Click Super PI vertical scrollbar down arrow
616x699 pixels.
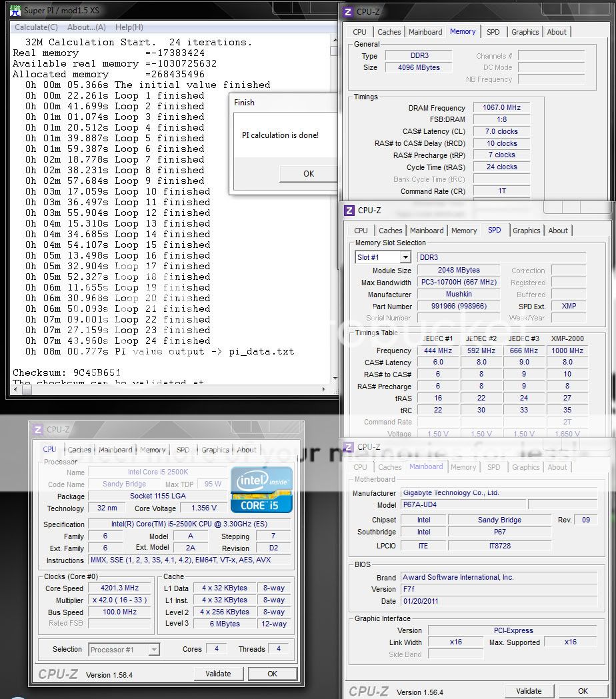click(x=335, y=378)
